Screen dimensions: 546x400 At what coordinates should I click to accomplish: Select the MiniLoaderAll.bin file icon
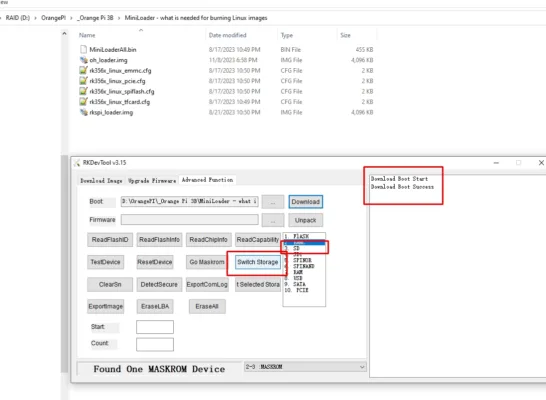(x=83, y=49)
